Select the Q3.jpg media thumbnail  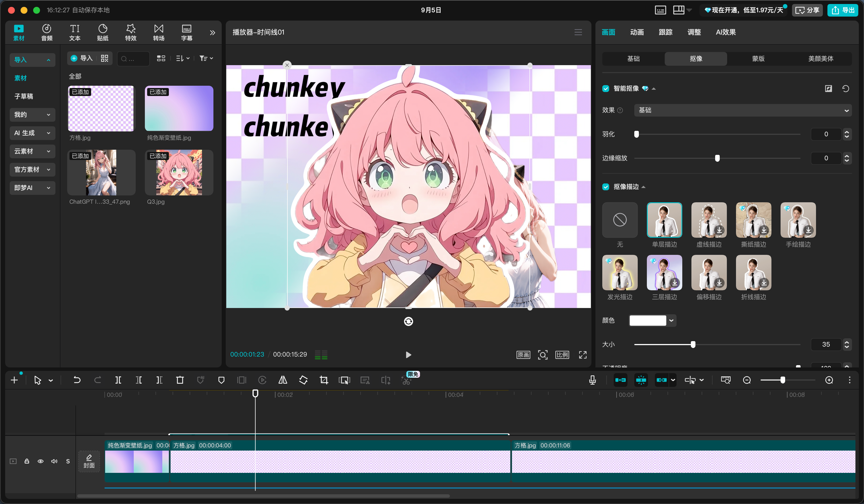click(x=179, y=173)
